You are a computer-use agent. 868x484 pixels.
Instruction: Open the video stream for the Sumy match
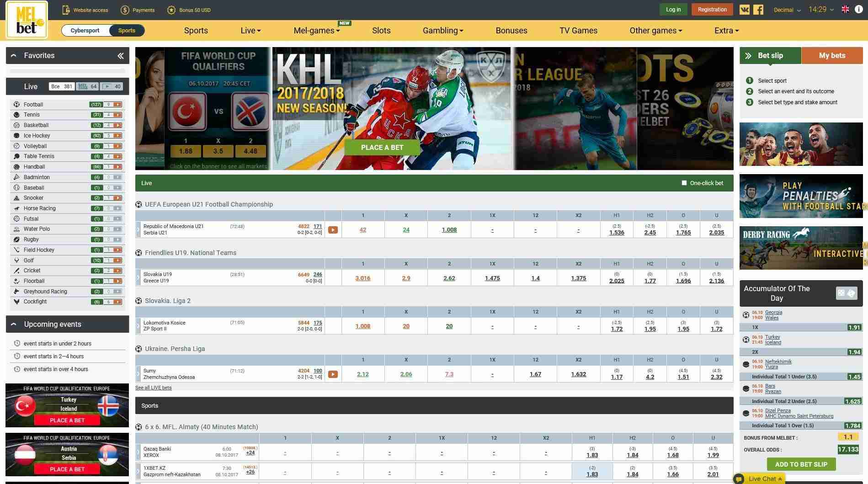point(333,374)
